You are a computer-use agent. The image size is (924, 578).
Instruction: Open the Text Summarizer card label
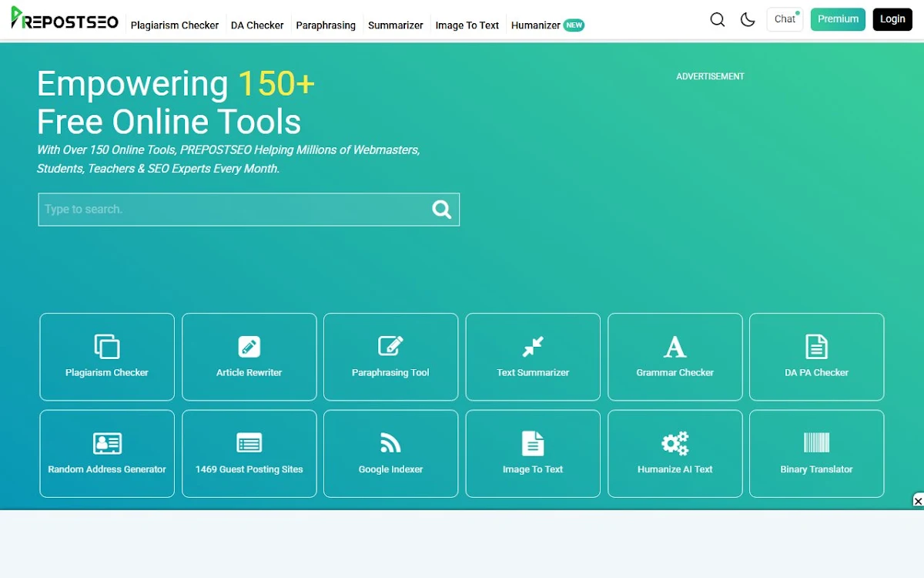533,372
